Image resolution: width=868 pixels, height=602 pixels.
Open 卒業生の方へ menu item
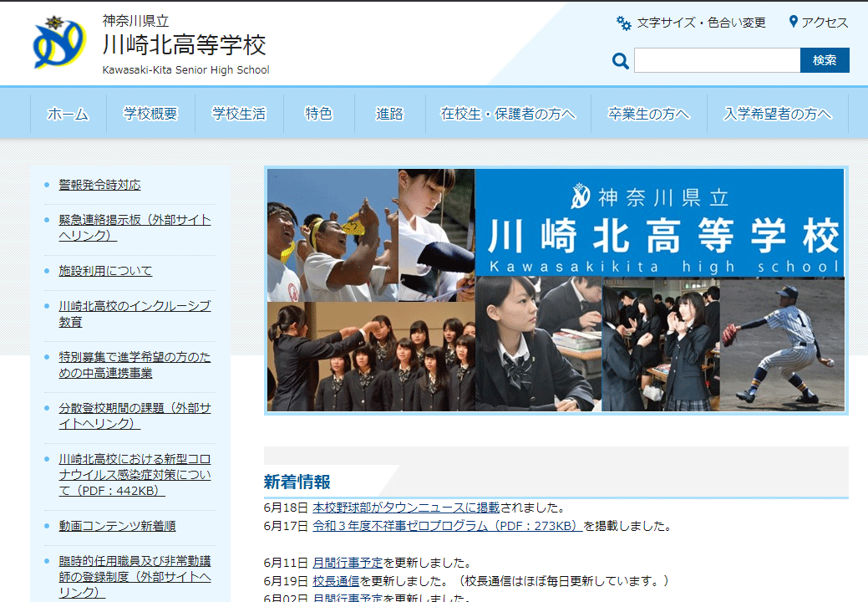pos(649,114)
